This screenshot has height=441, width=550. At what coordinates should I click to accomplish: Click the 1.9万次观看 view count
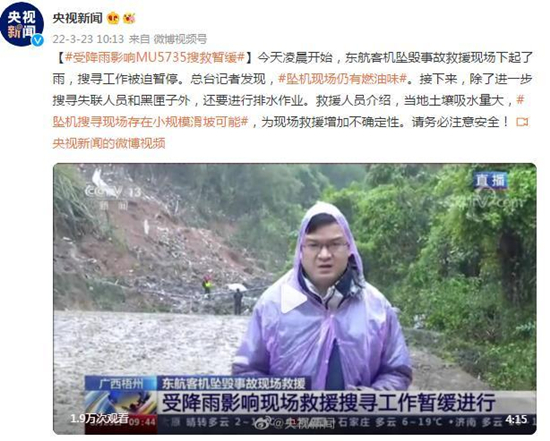(99, 418)
